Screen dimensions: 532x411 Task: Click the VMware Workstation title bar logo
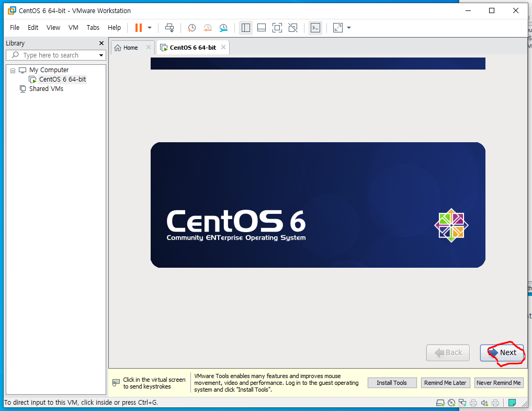(x=12, y=10)
